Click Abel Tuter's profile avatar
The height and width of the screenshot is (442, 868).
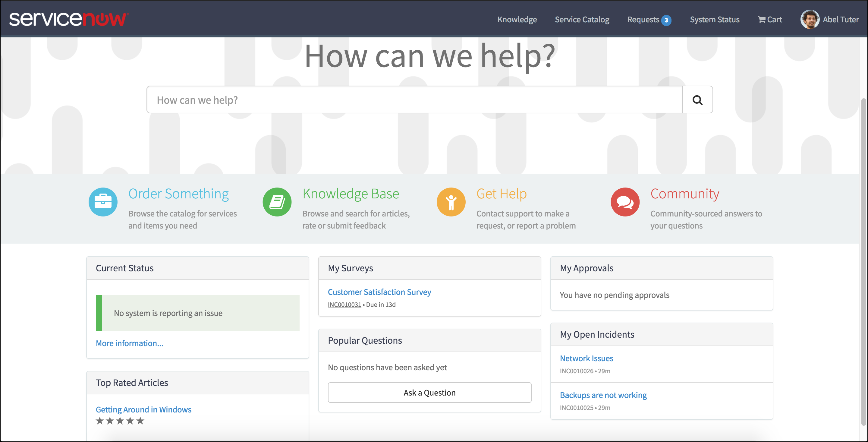coord(810,19)
